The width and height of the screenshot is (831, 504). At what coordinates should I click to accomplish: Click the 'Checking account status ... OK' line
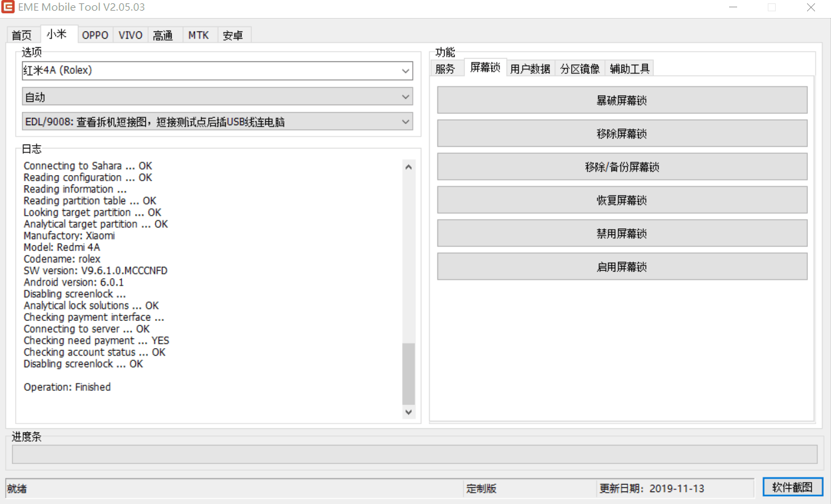coord(95,352)
